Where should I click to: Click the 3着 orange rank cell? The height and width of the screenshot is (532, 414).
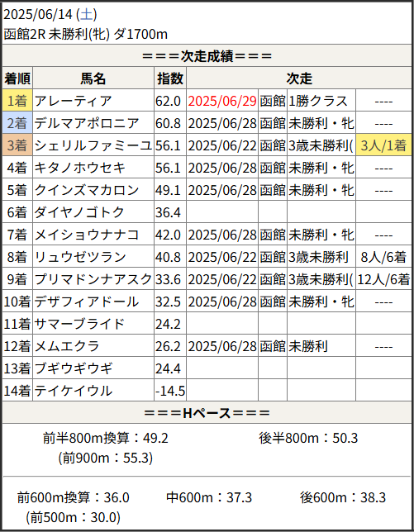[17, 145]
